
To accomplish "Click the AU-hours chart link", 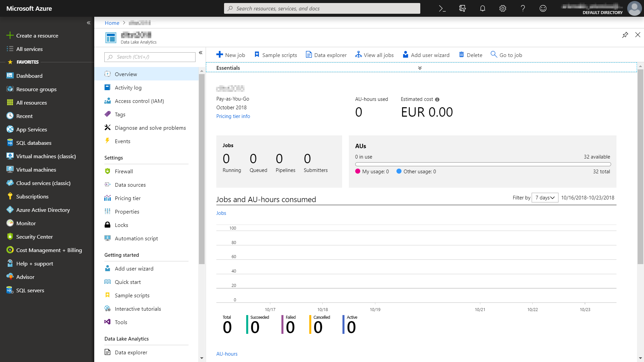I will click(227, 354).
